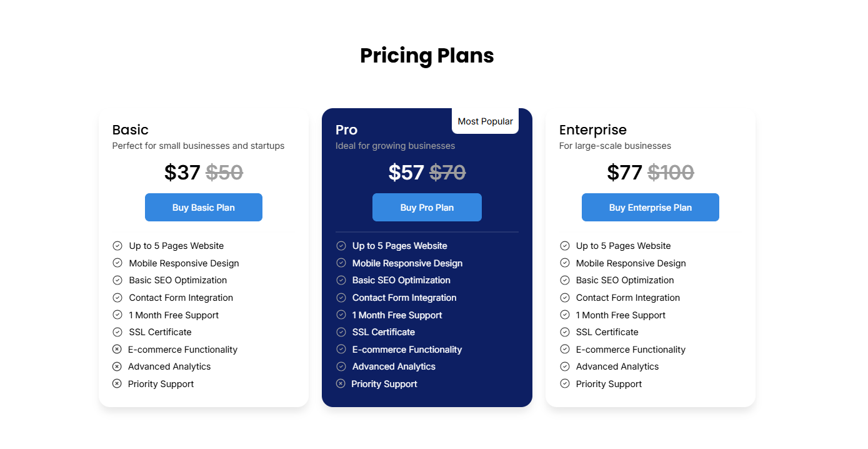Screen dimensions: 868x449
Task: Click the Pro plan $57 price
Action: click(406, 172)
